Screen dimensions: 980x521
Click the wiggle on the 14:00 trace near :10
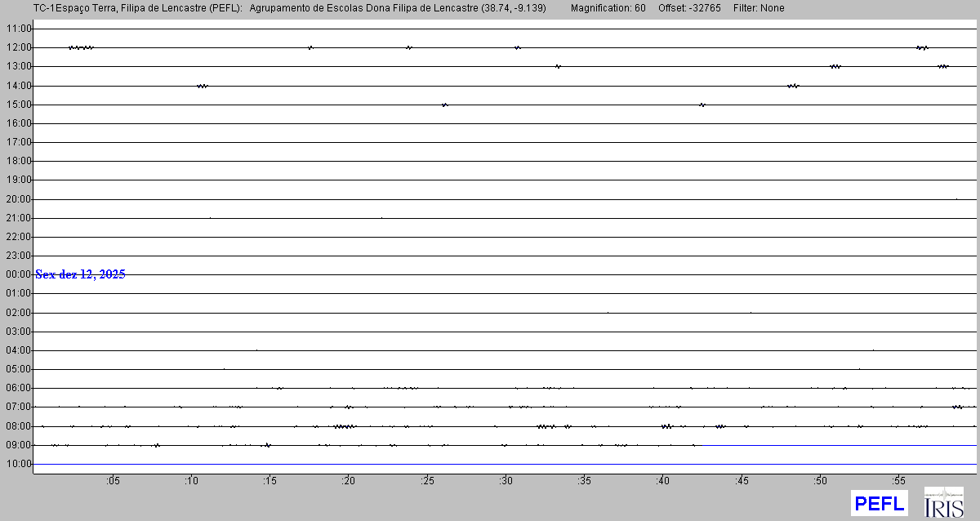tap(203, 86)
